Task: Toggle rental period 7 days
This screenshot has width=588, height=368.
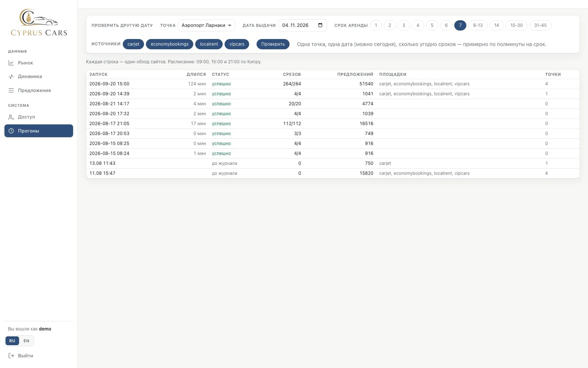Action: point(460,25)
